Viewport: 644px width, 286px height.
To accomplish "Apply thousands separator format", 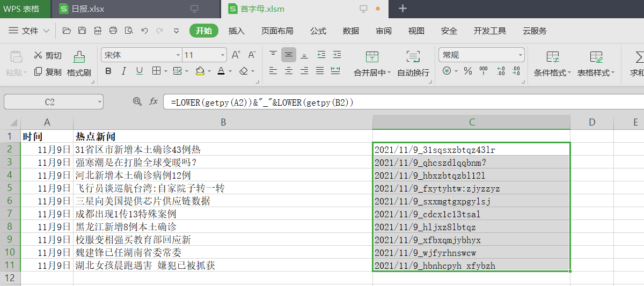I will tap(484, 71).
